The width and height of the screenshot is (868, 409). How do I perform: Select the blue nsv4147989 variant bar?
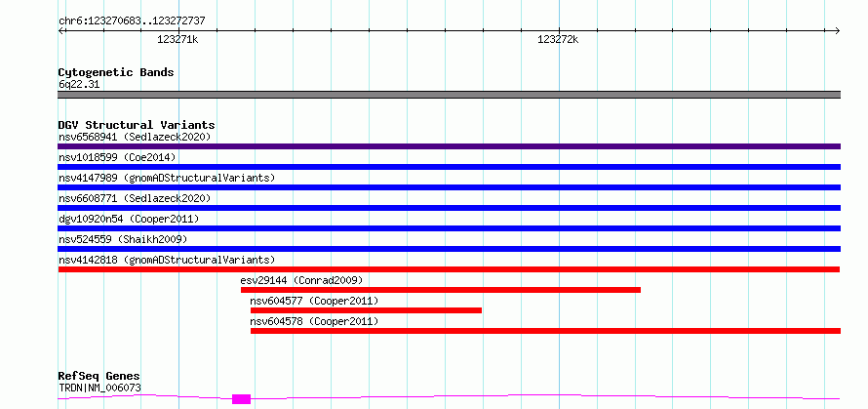(x=449, y=187)
